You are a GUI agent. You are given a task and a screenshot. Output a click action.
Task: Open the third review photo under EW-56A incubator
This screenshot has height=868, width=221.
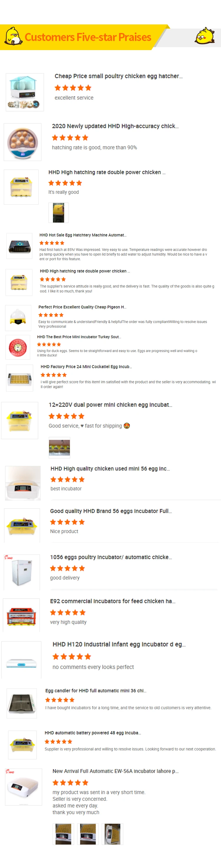pyautogui.click(x=113, y=834)
